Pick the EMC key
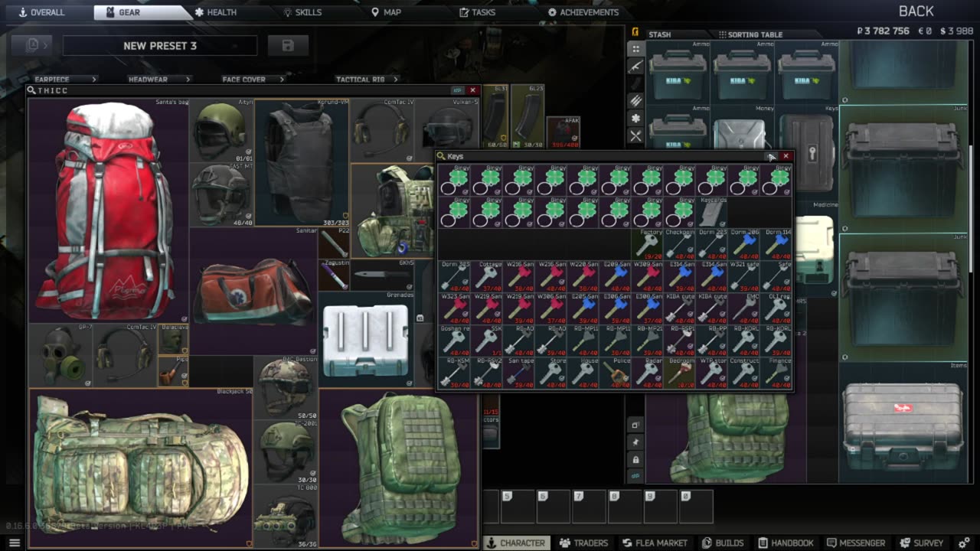This screenshot has width=980, height=551. (743, 308)
